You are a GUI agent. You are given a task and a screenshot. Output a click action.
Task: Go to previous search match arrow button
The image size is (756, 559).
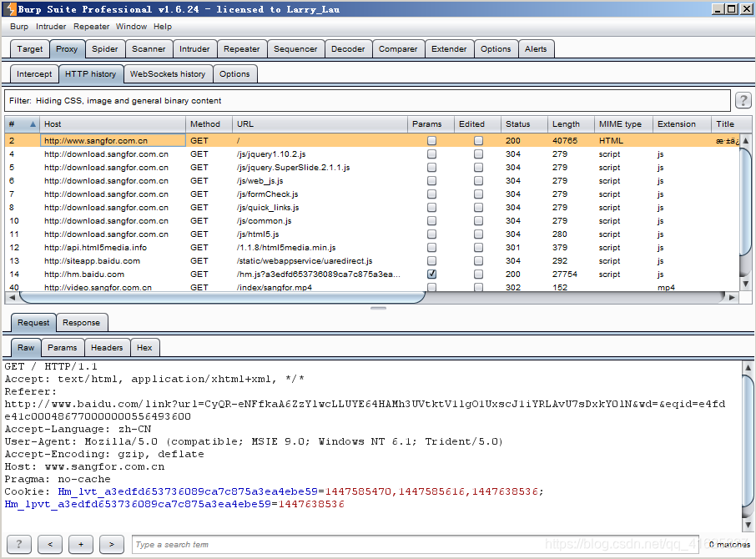pos(50,544)
